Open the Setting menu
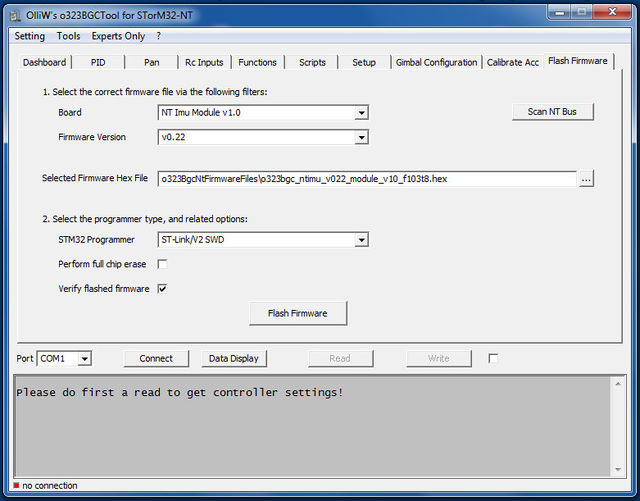Screen dimensions: 640x501 29,36
